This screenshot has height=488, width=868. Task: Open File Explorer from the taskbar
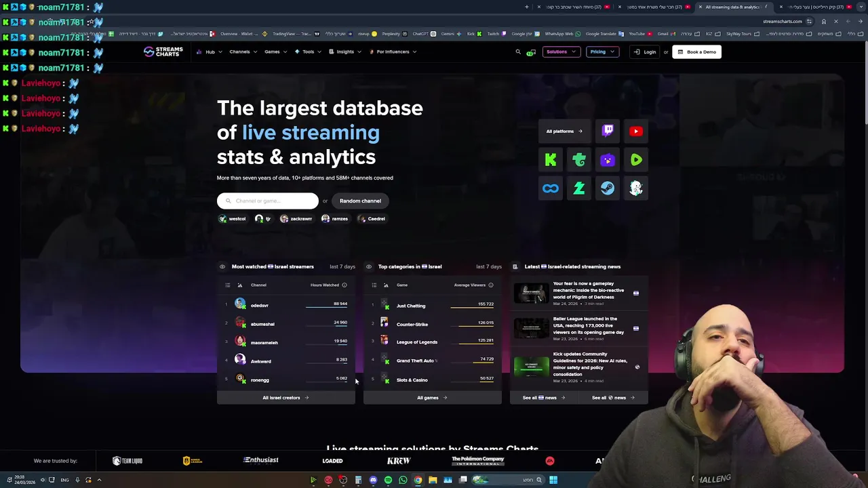(x=433, y=480)
